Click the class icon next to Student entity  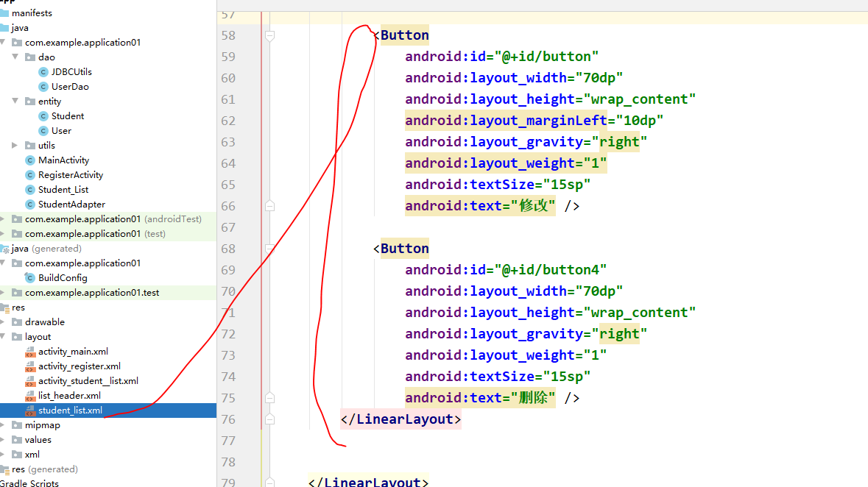[x=41, y=115]
